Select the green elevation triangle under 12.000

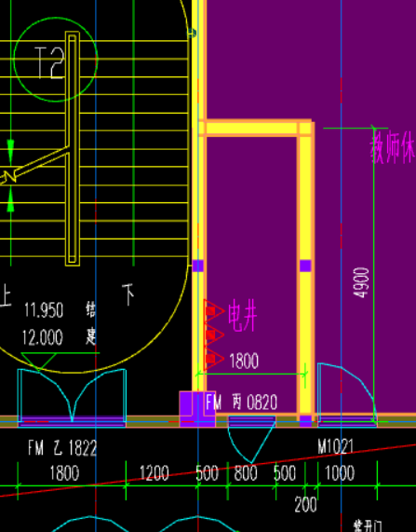coord(39,361)
